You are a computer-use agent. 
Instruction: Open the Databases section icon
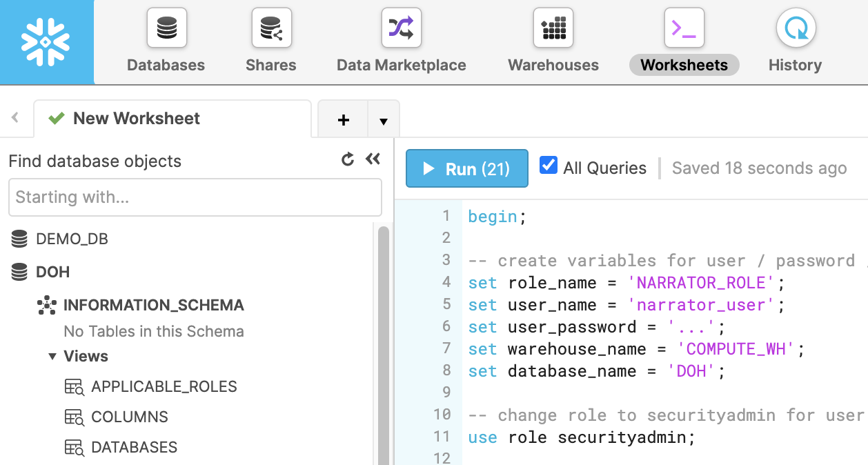166,28
